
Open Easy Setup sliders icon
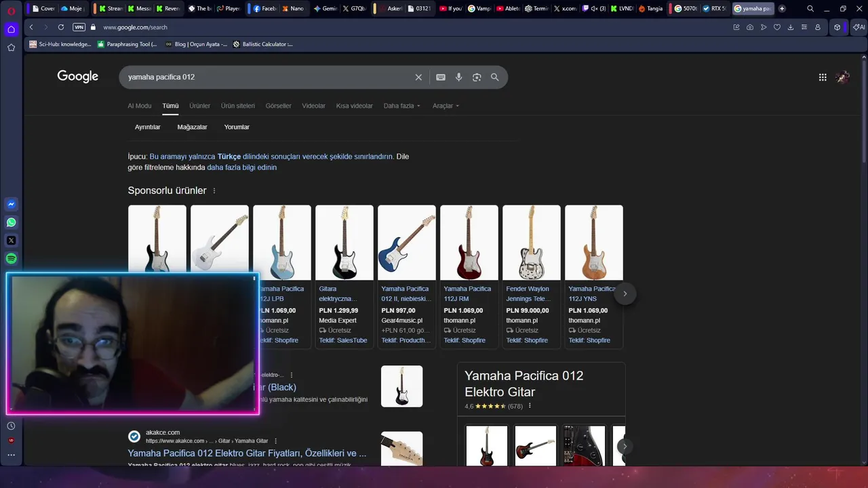pyautogui.click(x=804, y=27)
